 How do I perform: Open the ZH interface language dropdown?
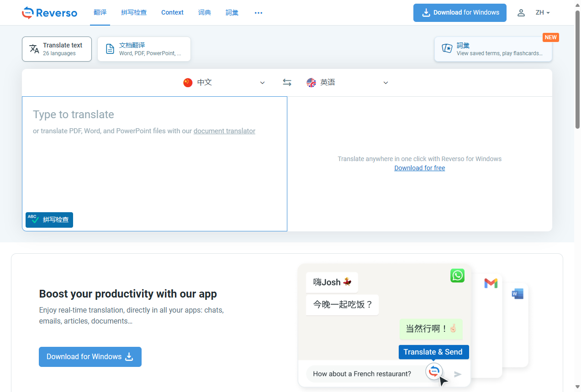(543, 13)
